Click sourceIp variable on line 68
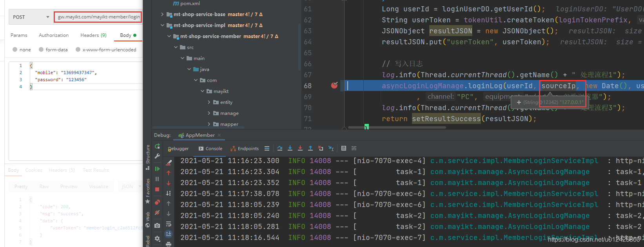This screenshot has height=247, width=644. point(559,86)
